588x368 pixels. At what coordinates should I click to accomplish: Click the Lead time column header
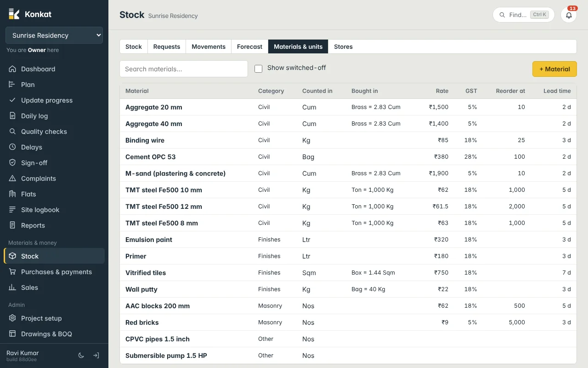557,91
